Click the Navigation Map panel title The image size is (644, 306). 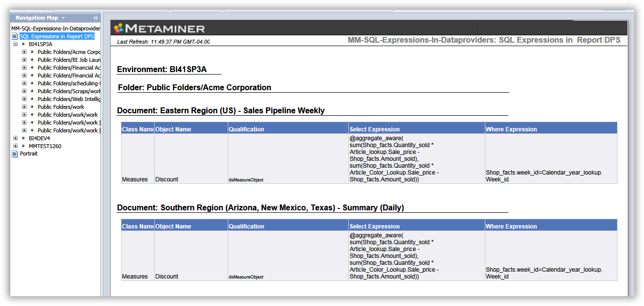tap(37, 18)
